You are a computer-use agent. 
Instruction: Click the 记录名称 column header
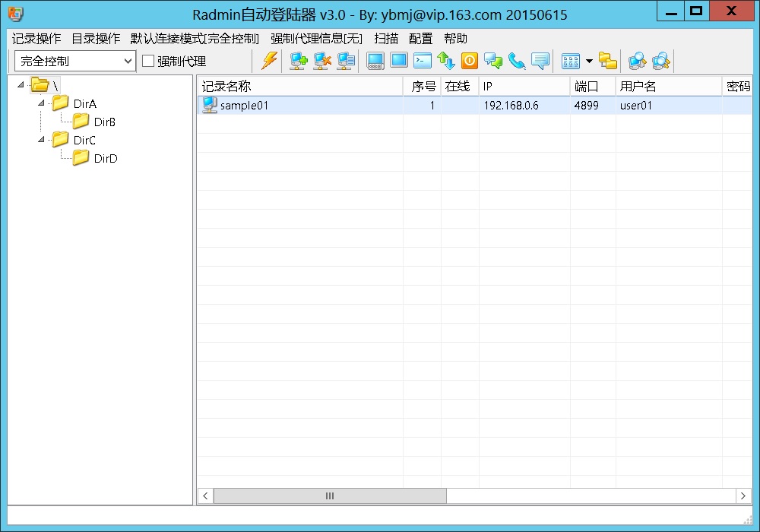coord(299,87)
